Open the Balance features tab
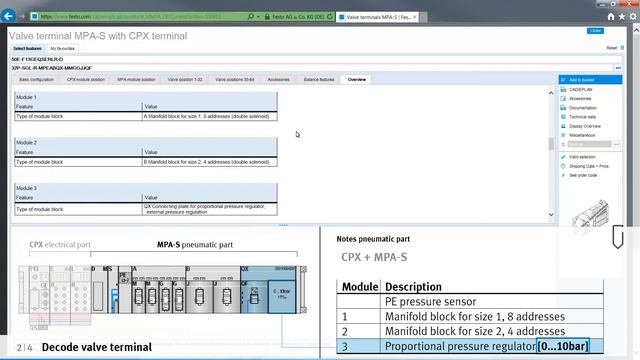The image size is (640, 360). tap(319, 80)
